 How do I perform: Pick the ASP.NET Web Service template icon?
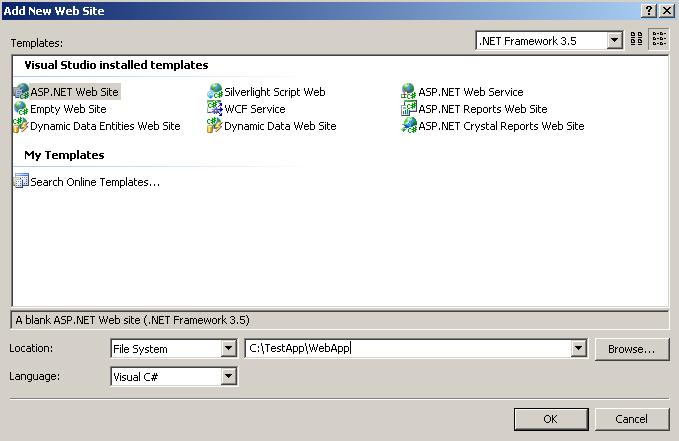coord(409,92)
